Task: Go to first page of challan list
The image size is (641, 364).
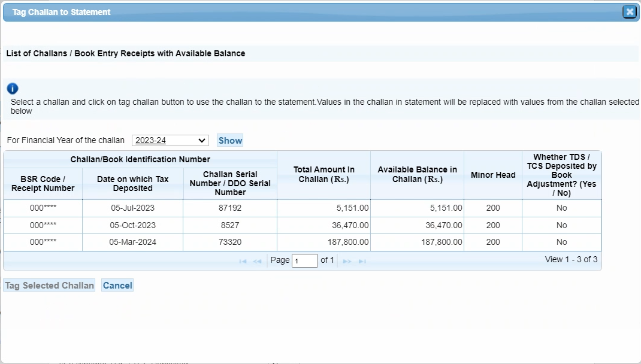Action: pyautogui.click(x=243, y=261)
